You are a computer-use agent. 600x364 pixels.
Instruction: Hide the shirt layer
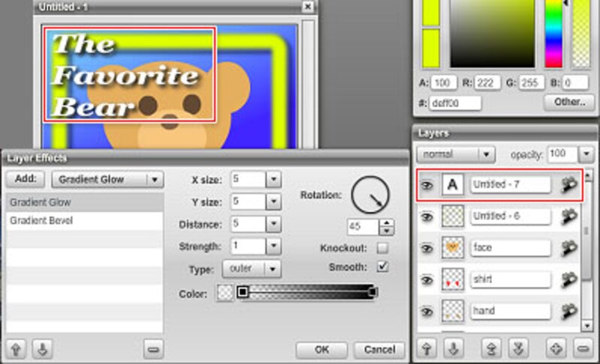(427, 279)
